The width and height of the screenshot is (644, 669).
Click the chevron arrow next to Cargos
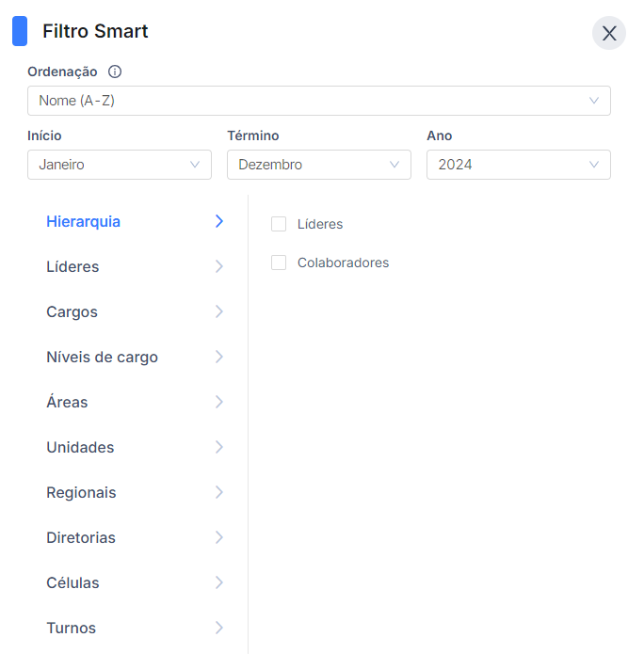pos(219,311)
